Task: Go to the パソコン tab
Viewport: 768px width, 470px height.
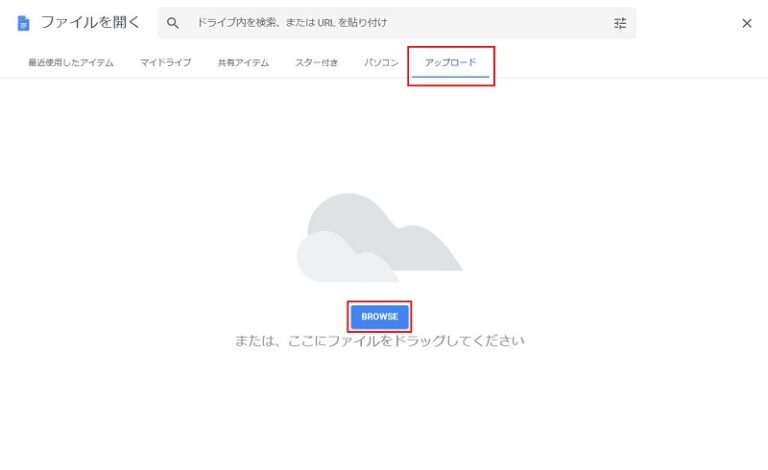Action: pyautogui.click(x=381, y=63)
